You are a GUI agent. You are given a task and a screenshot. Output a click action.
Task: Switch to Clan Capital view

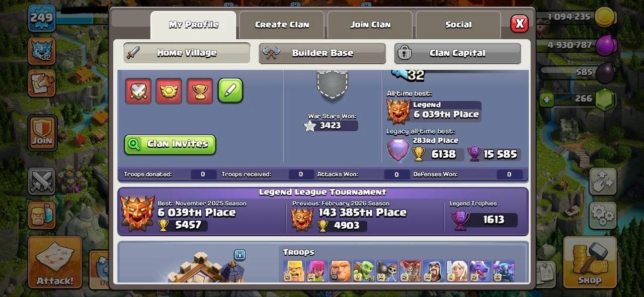pos(457,53)
